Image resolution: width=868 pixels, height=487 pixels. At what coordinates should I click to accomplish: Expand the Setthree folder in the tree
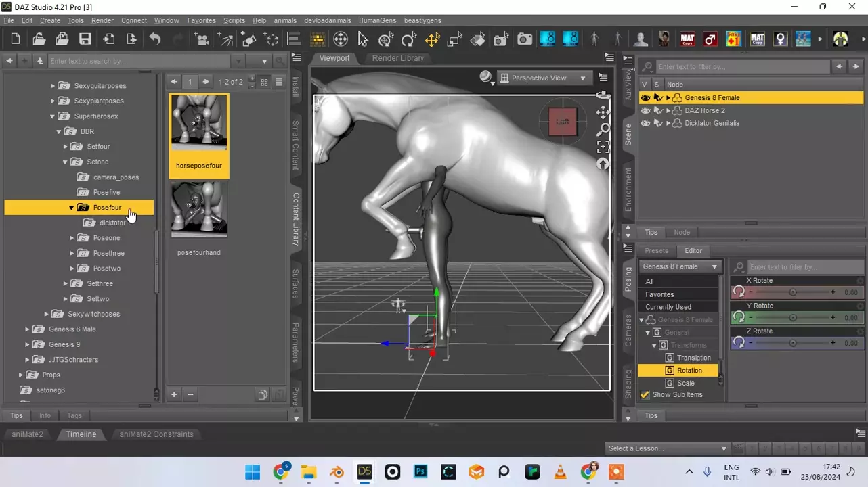click(x=66, y=283)
